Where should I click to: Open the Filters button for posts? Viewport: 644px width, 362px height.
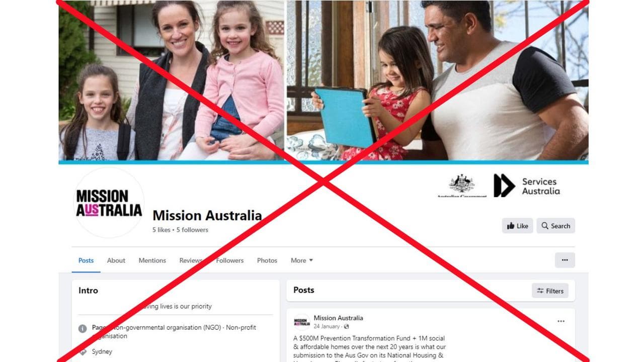pos(550,291)
